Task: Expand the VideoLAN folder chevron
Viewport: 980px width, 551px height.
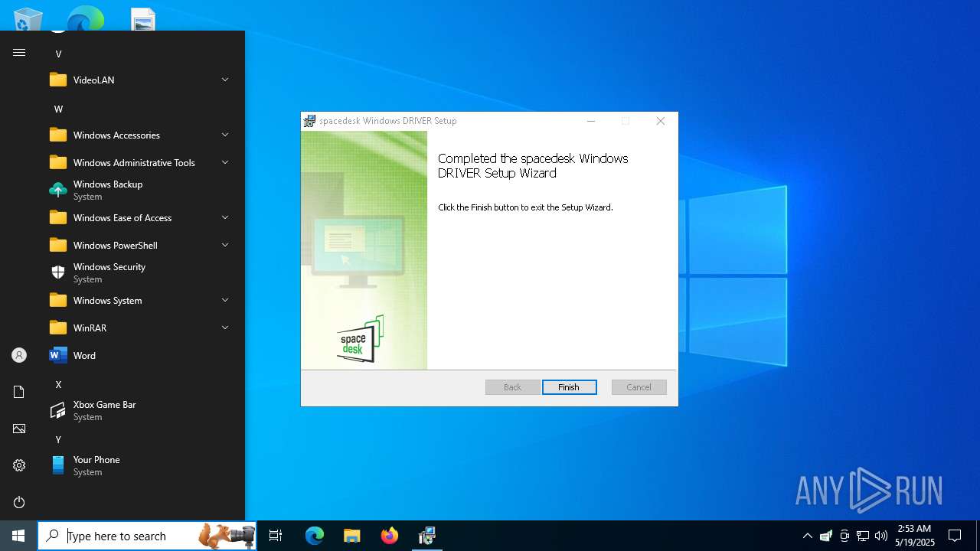Action: pos(225,80)
